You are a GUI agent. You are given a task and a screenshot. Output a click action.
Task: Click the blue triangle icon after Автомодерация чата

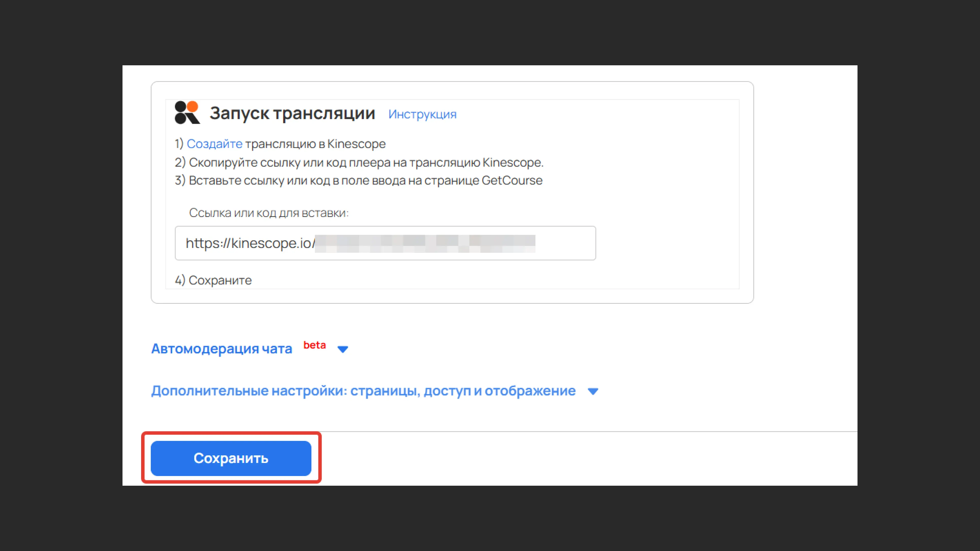click(342, 349)
